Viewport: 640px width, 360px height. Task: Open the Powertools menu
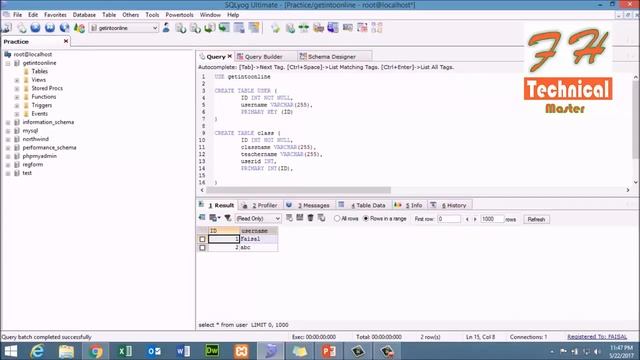pos(179,15)
